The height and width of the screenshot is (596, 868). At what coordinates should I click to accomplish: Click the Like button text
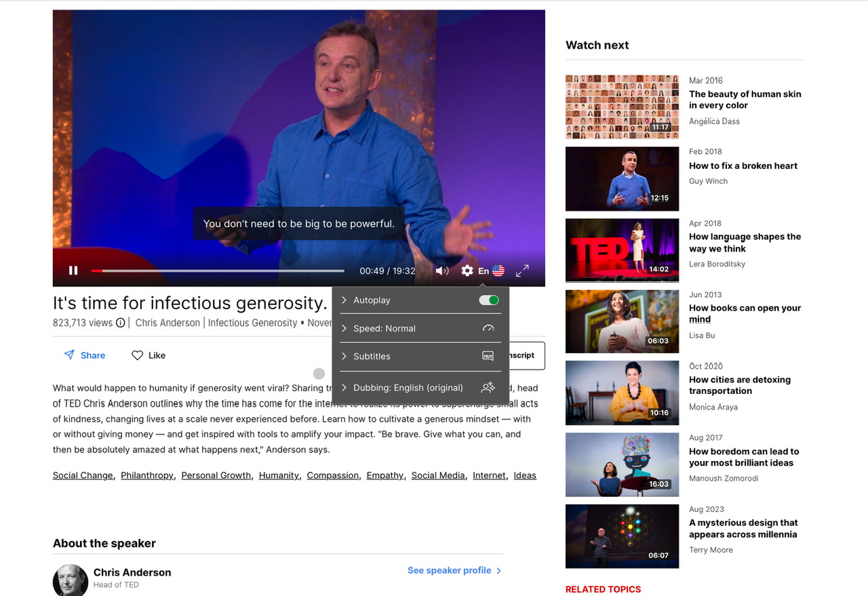coord(157,355)
